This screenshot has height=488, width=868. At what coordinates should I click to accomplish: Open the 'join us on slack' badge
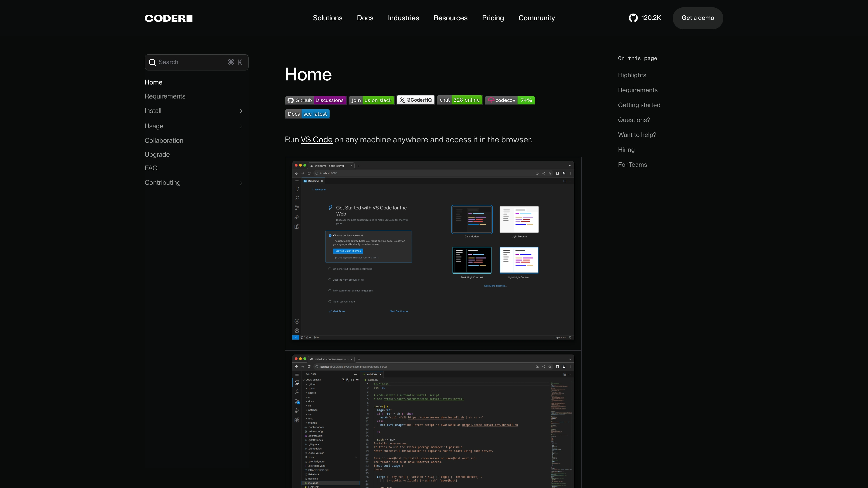click(x=371, y=100)
